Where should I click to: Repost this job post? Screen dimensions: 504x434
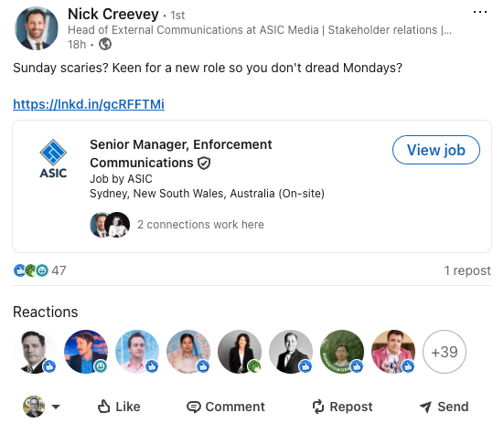click(x=342, y=407)
